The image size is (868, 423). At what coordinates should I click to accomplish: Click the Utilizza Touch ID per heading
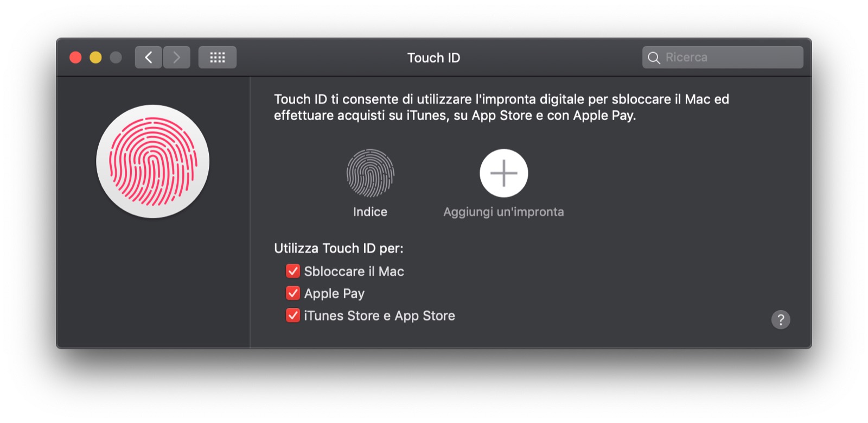339,248
